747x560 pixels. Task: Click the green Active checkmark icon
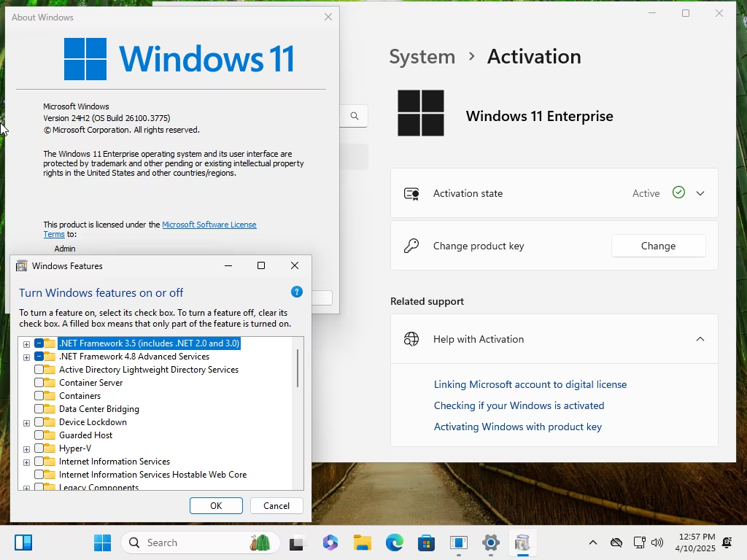click(678, 192)
